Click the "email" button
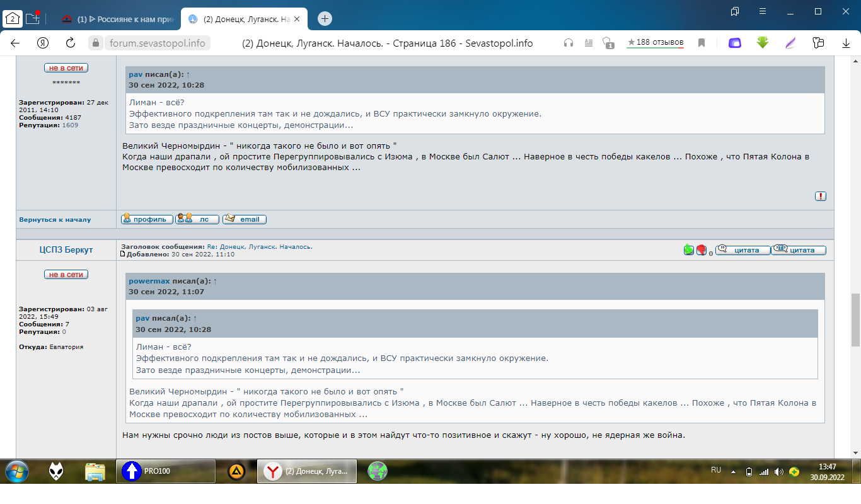The width and height of the screenshot is (861, 504). (x=245, y=219)
